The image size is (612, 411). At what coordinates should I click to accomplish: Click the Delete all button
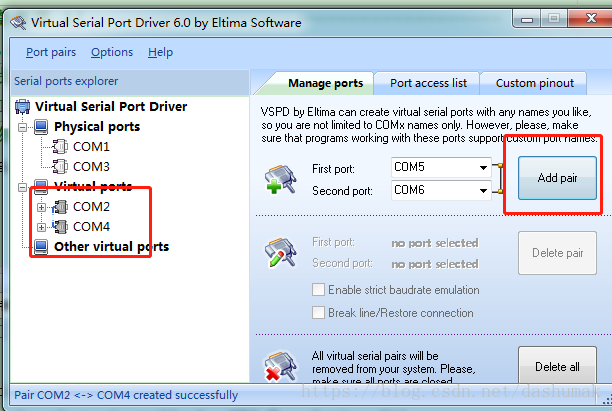pos(557,365)
